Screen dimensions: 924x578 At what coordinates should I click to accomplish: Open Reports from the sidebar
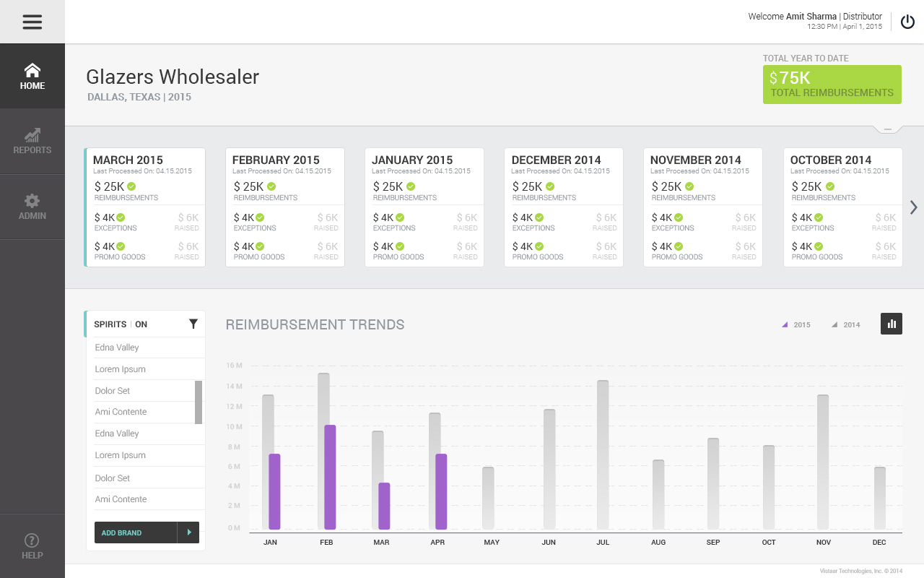32,142
